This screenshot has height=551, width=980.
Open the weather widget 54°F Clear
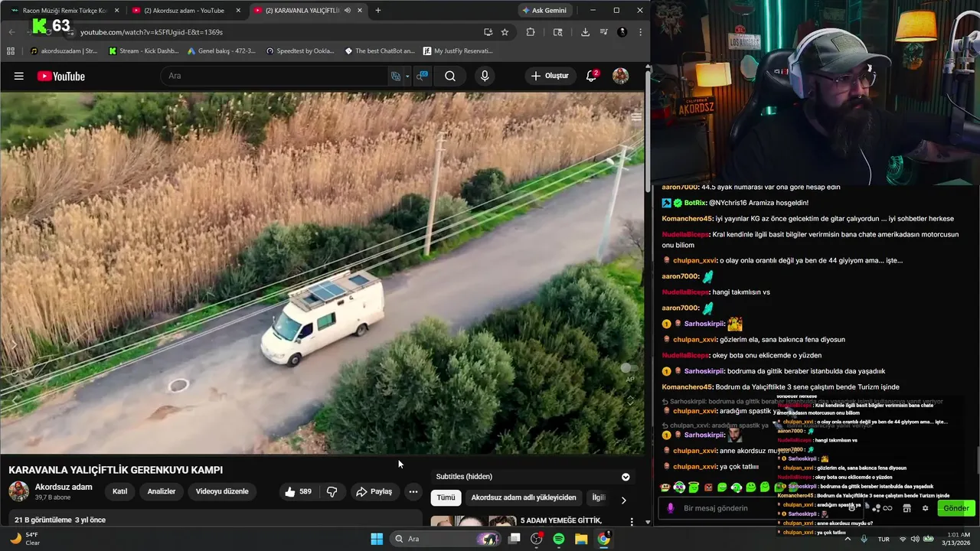pyautogui.click(x=27, y=539)
